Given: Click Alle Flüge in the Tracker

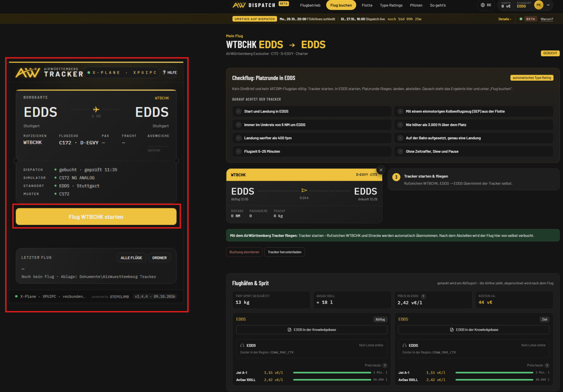Looking at the screenshot, I should pos(131,258).
